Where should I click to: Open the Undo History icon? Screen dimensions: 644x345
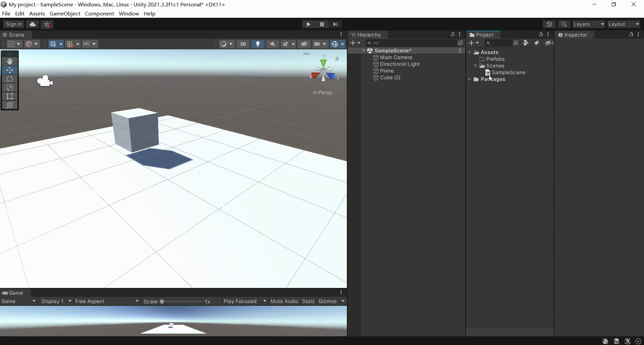coord(549,24)
